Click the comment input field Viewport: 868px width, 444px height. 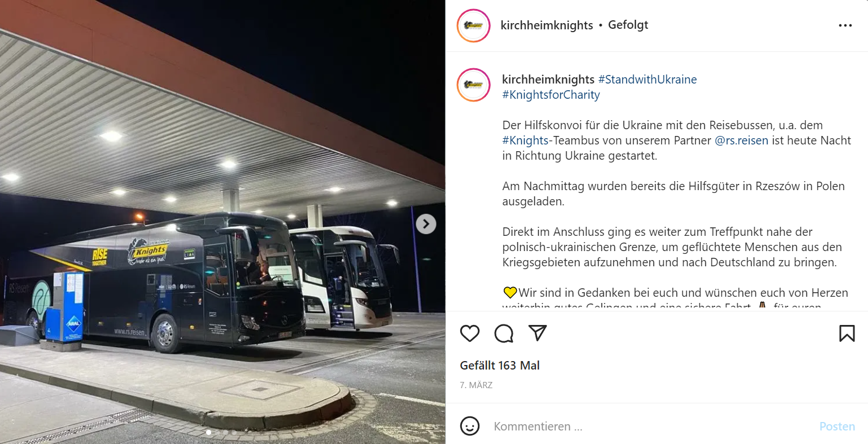649,427
